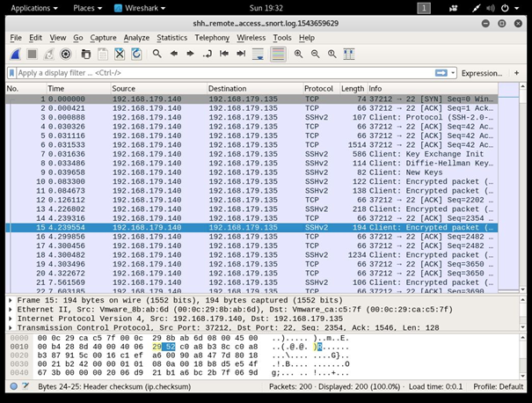Open the Applications system menu
This screenshot has height=403, width=532.
coord(34,8)
